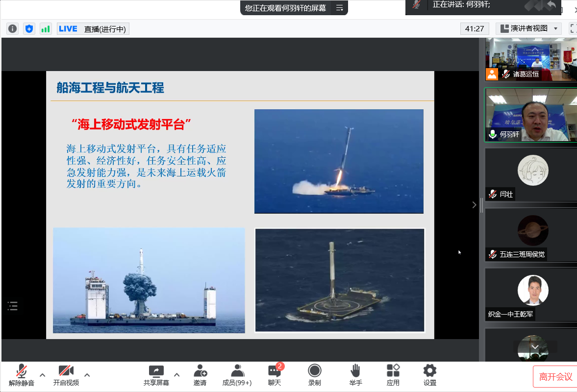Check the green network signal bars icon
The width and height of the screenshot is (577, 392).
[x=46, y=29]
